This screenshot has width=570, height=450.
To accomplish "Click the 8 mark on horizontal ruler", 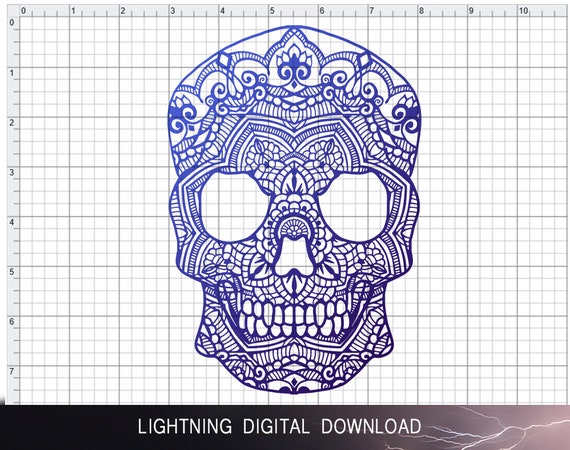I will coord(421,11).
